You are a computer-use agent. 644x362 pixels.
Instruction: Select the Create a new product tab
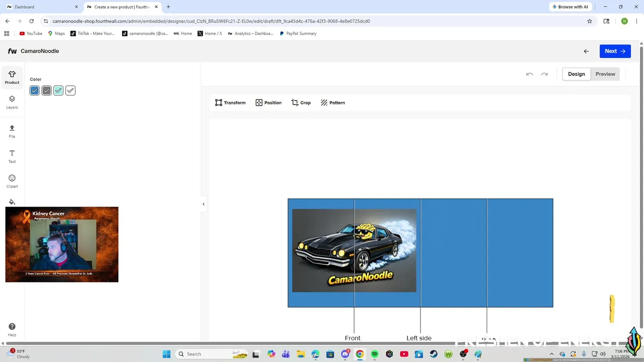click(122, 7)
